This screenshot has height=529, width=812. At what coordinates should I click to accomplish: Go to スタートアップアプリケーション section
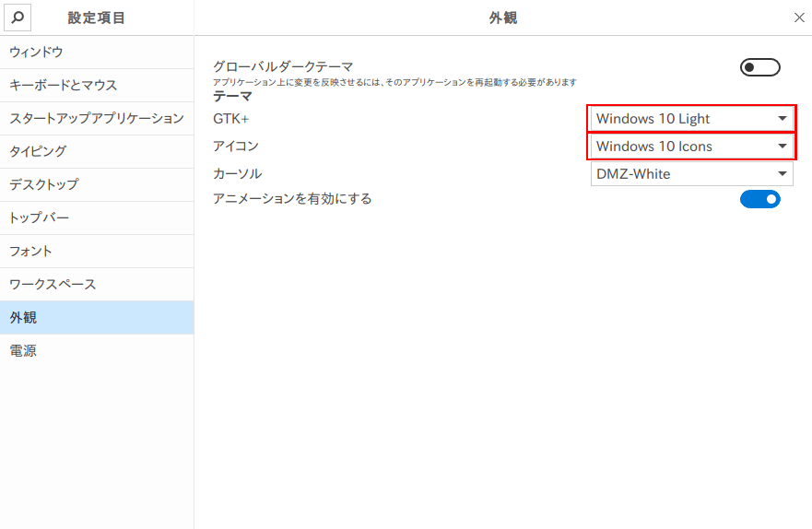97,119
